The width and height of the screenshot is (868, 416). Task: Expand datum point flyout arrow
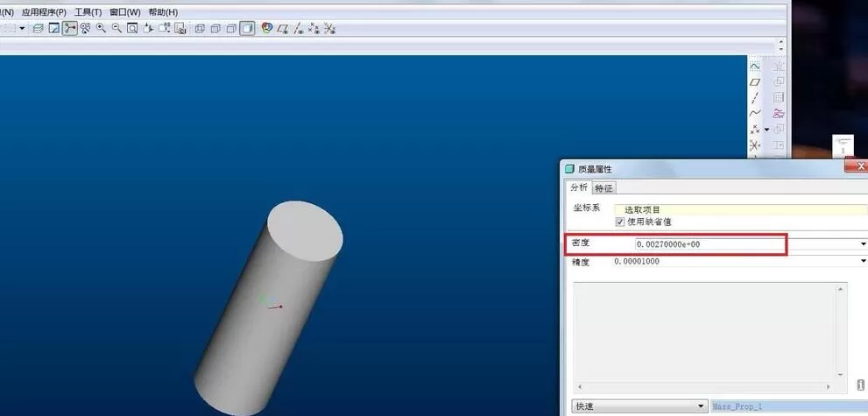click(766, 130)
